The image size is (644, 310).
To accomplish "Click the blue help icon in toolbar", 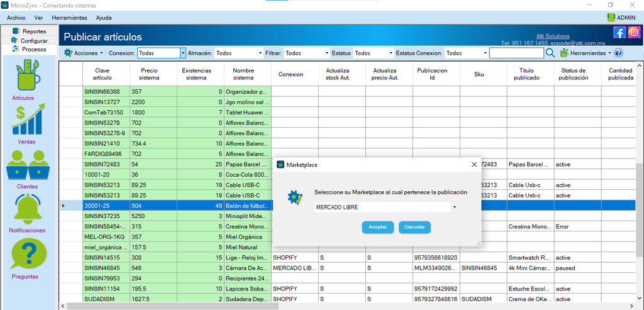I will [619, 53].
